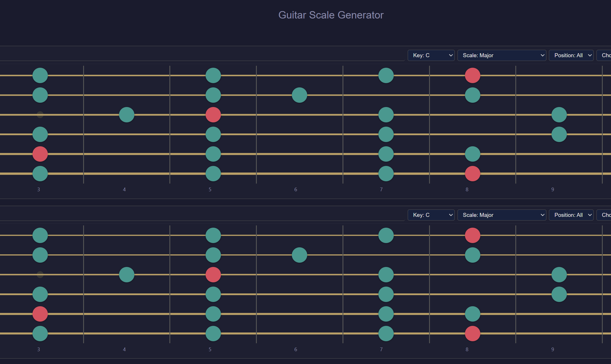Toggle the note at fret 5 on the low E string
This screenshot has width=611, height=364.
[213, 174]
